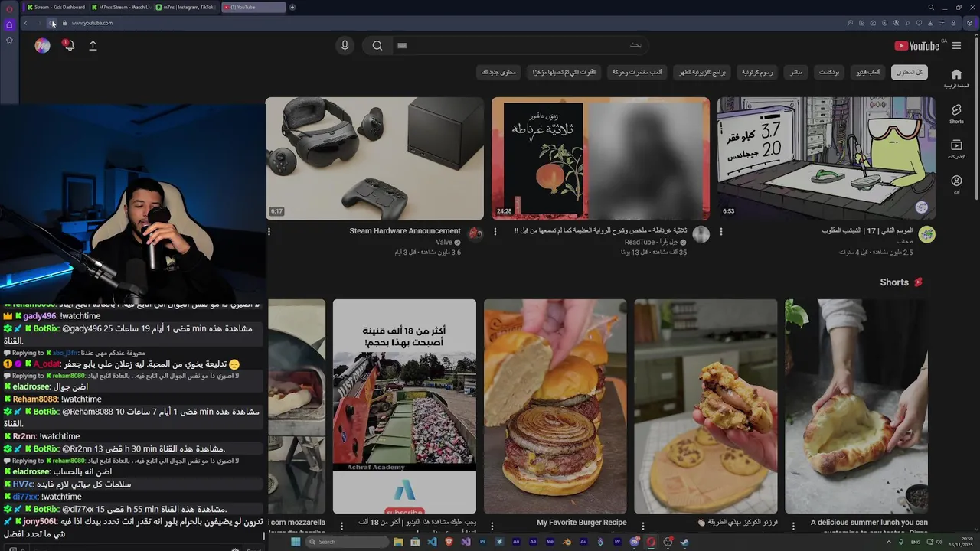
Task: Open the Achraf Academy bottles short
Action: [404, 406]
